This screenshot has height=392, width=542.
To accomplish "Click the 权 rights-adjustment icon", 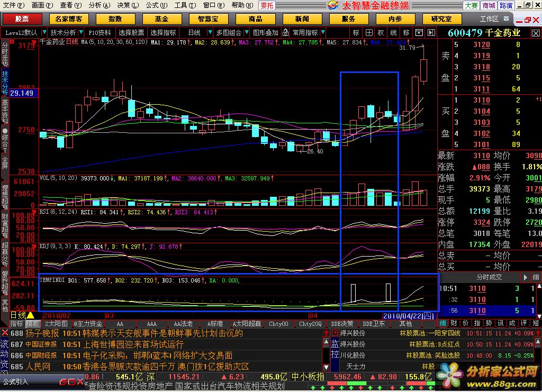I will 381,32.
